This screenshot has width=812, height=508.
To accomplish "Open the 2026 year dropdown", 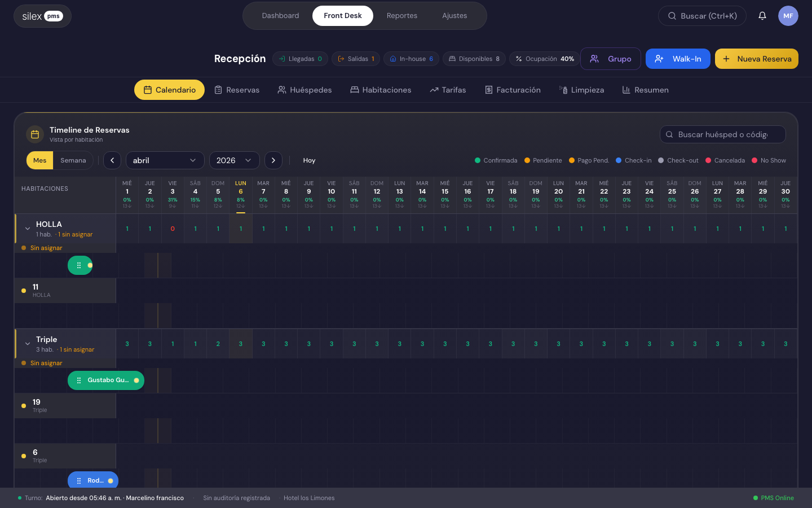I will click(x=234, y=160).
